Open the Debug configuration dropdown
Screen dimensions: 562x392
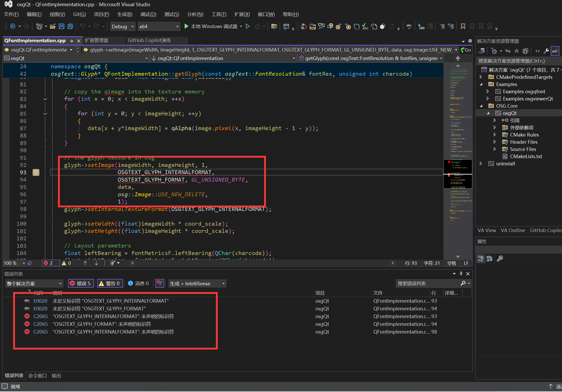pyautogui.click(x=123, y=27)
